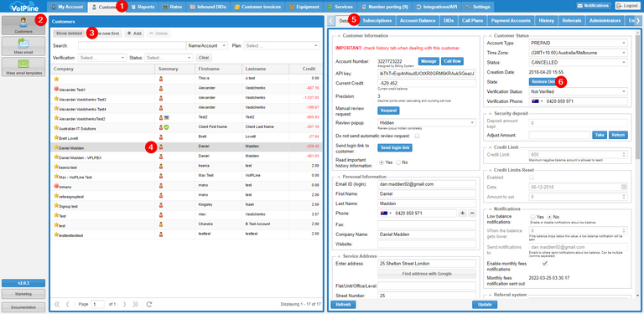Go to last page of customer list
The width and height of the screenshot is (644, 314).
135,304
